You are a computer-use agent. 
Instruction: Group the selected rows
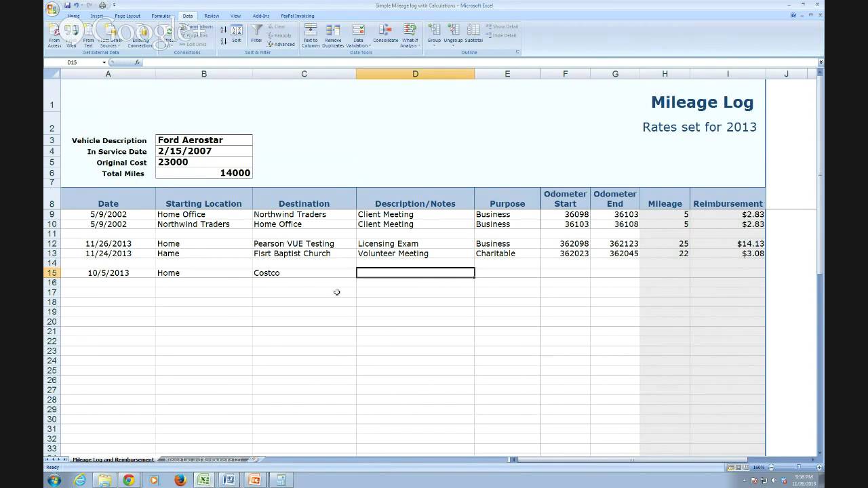(x=434, y=34)
